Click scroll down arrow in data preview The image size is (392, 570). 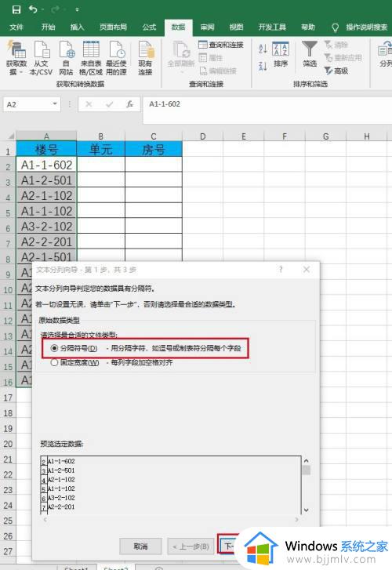(307, 510)
